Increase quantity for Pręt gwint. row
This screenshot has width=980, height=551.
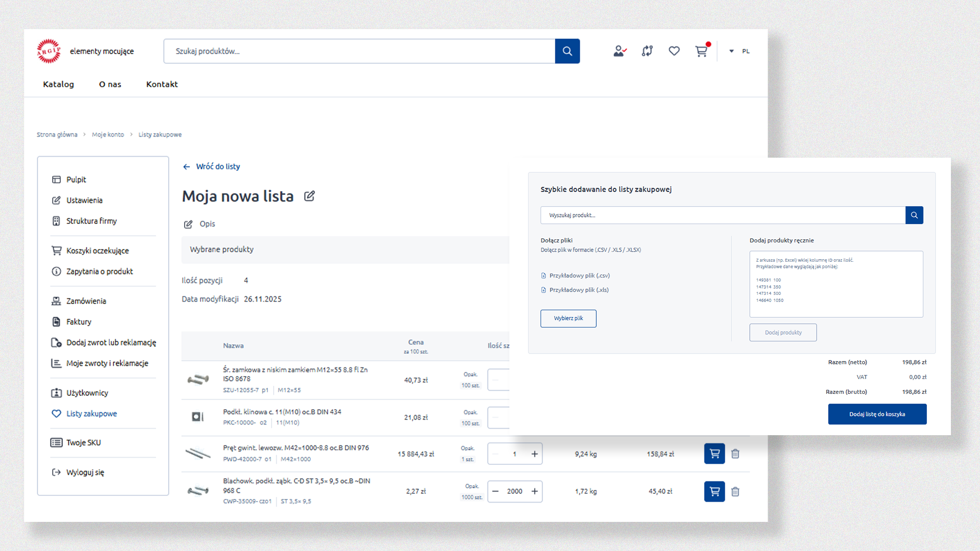click(x=534, y=454)
